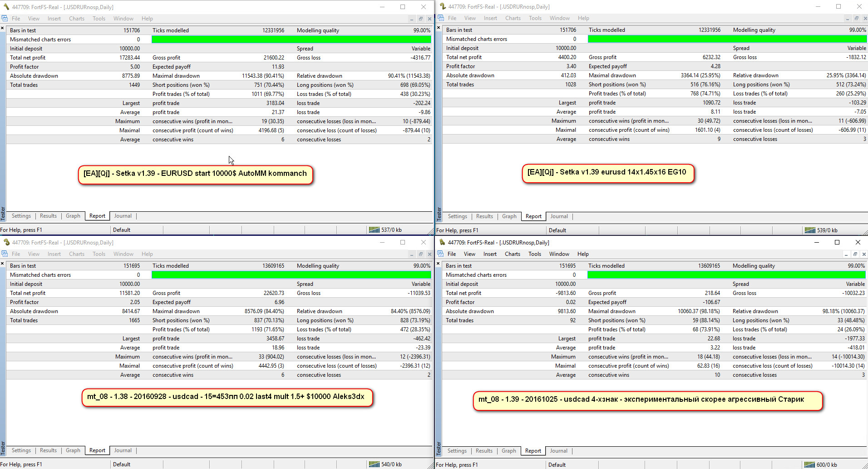Open the Tools menu in the bottom-left window
Viewport: 868px width, 469px height.
click(x=99, y=254)
